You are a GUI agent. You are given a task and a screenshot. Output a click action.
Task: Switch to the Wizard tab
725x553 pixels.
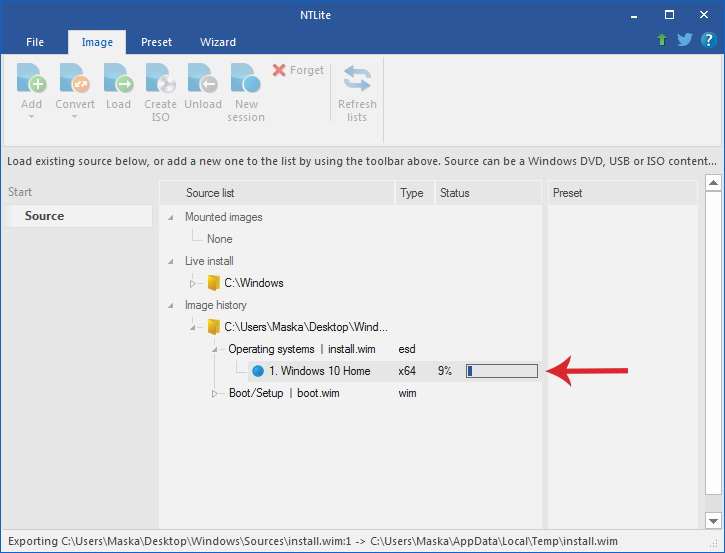(218, 42)
